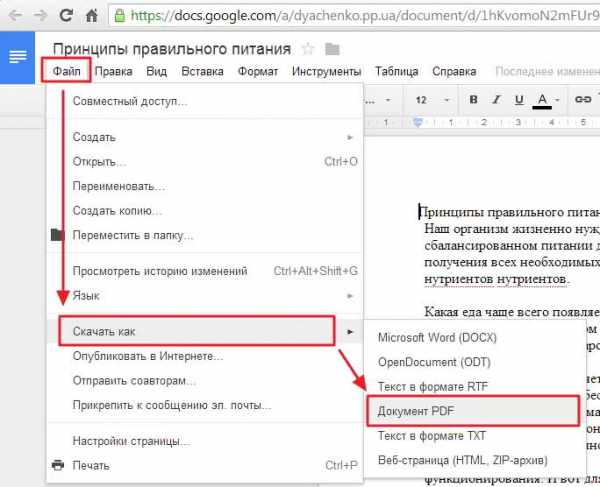Click printer icon next to Печать
The height and width of the screenshot is (487, 600).
click(58, 465)
